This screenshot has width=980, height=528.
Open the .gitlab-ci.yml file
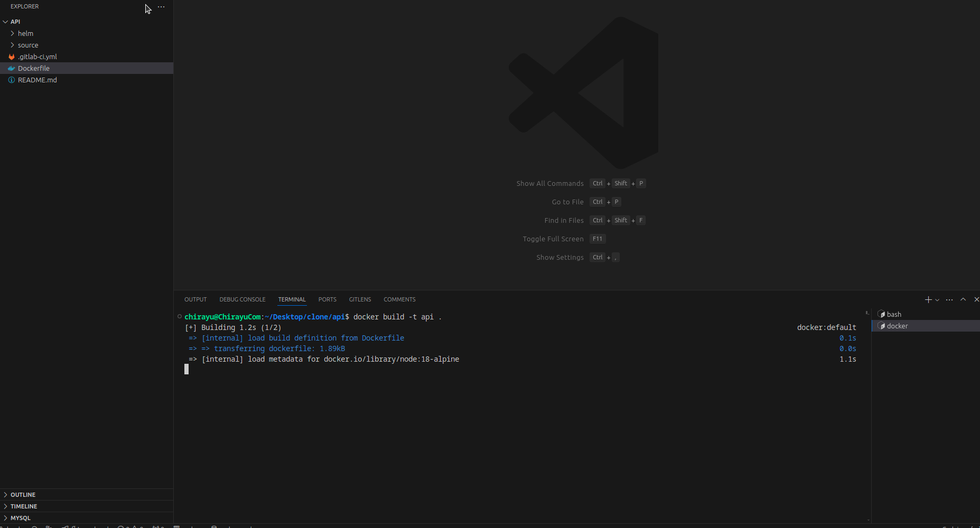pyautogui.click(x=37, y=56)
